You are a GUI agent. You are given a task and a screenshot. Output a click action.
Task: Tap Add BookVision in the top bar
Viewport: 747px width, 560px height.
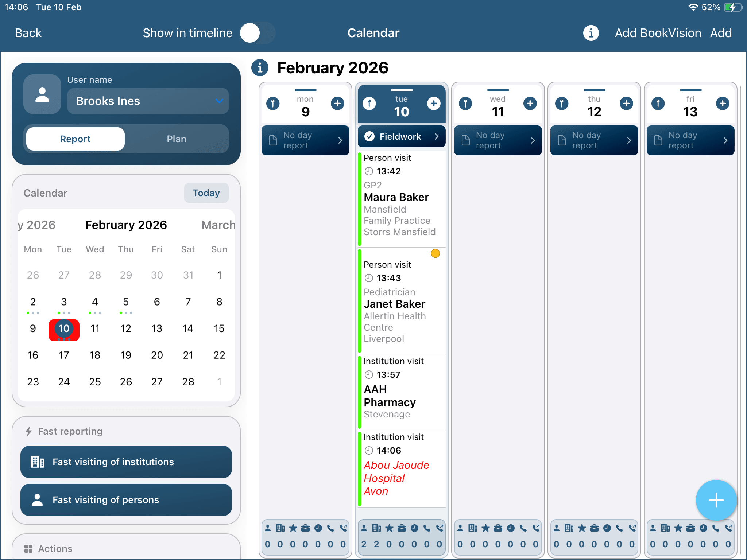coord(658,33)
